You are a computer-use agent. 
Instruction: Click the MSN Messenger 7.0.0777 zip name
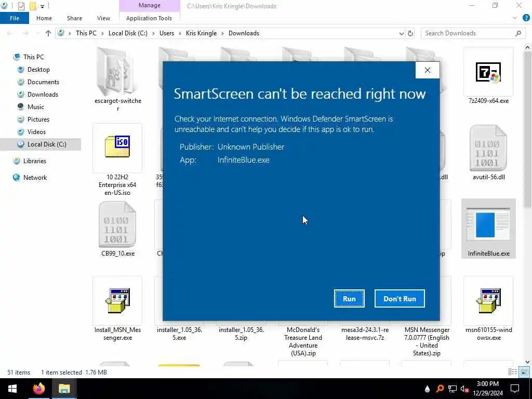427,342
